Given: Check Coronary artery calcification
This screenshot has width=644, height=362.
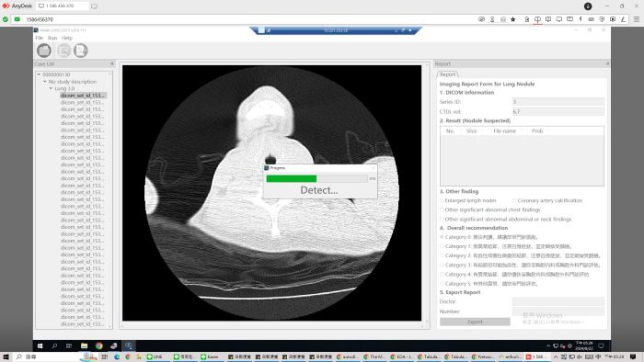Looking at the screenshot, I should click(513, 200).
